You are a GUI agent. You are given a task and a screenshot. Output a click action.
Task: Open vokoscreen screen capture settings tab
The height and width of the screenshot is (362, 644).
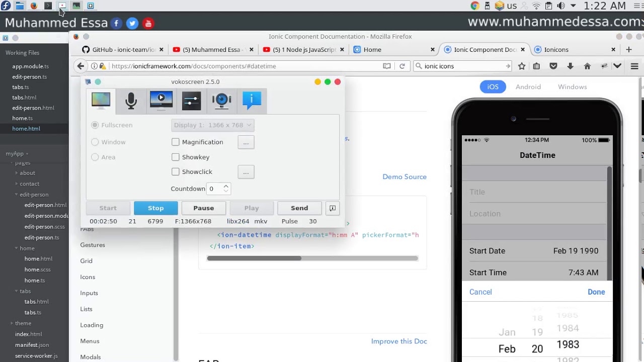click(x=101, y=100)
